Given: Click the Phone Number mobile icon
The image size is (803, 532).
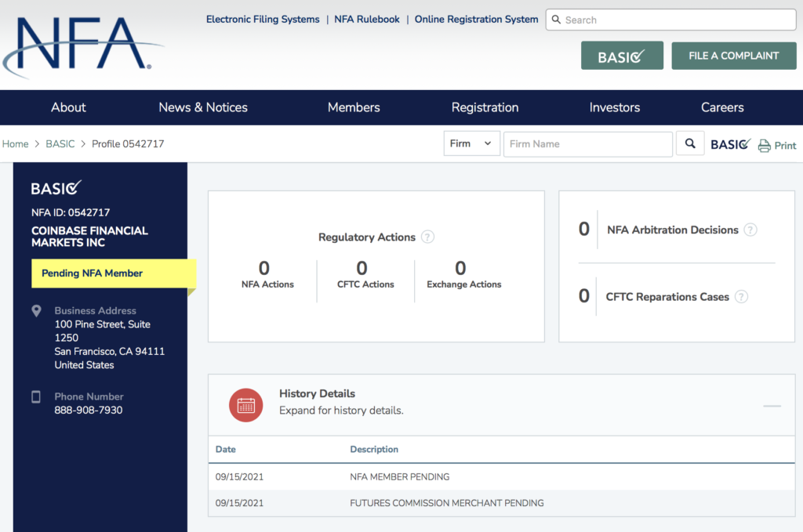Looking at the screenshot, I should coord(36,397).
